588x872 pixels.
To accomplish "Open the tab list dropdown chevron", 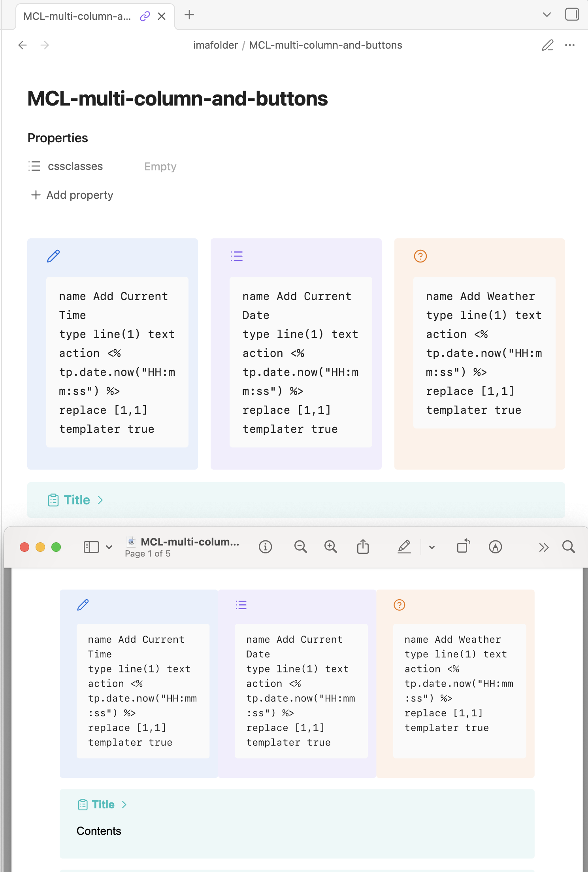I will (x=547, y=15).
